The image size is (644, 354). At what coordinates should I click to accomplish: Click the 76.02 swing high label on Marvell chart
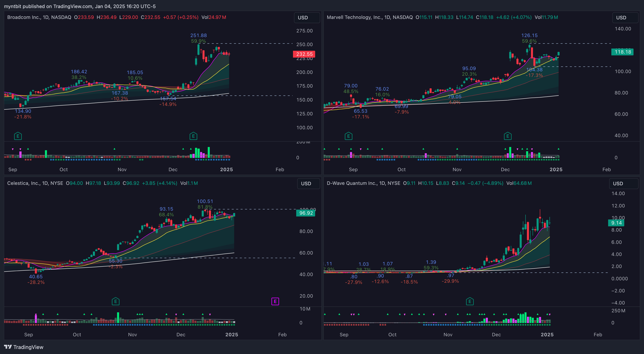pos(382,89)
